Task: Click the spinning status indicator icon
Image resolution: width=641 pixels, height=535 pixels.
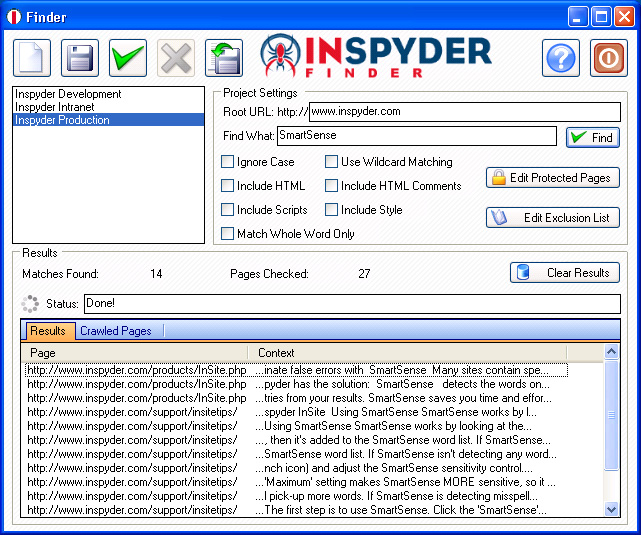Action: click(x=30, y=304)
